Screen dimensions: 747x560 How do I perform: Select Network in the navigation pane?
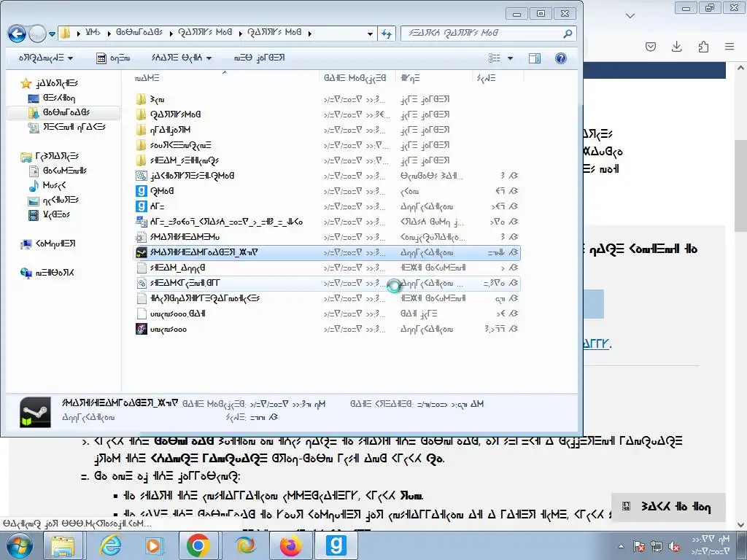point(47,273)
